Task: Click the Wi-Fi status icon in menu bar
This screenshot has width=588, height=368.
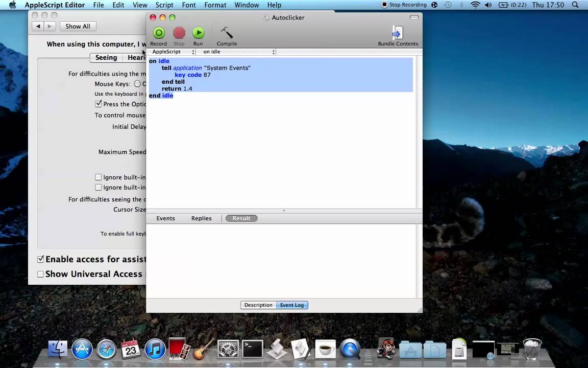Action: pyautogui.click(x=475, y=5)
